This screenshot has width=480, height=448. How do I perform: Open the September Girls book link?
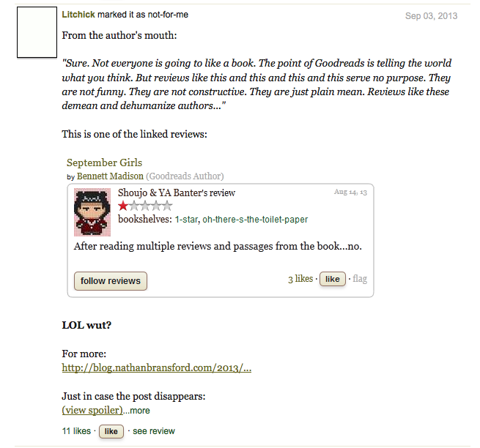[x=104, y=163]
